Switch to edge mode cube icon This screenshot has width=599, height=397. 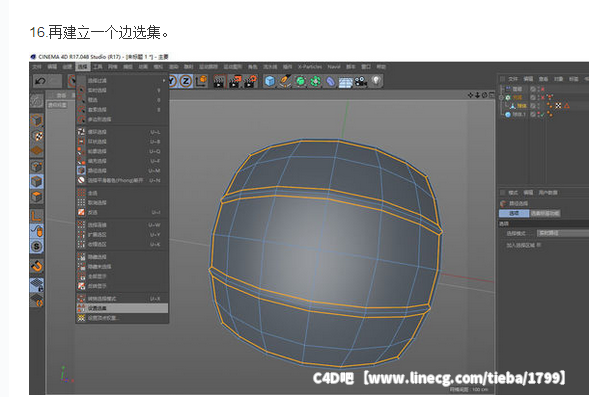[37, 181]
